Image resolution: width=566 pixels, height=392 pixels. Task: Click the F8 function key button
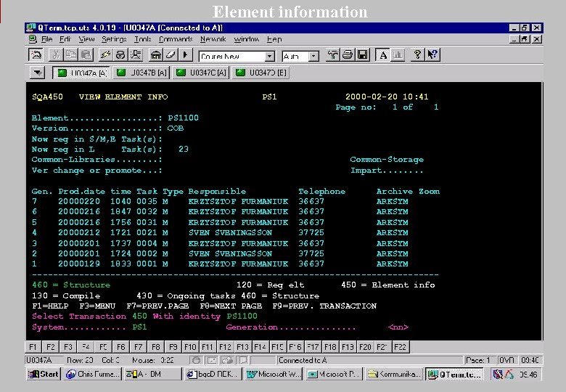pyautogui.click(x=155, y=347)
